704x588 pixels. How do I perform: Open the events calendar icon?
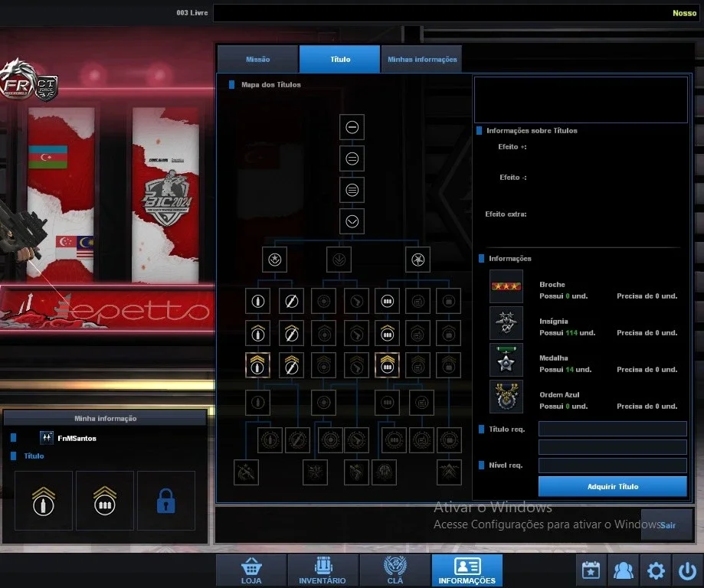591,570
